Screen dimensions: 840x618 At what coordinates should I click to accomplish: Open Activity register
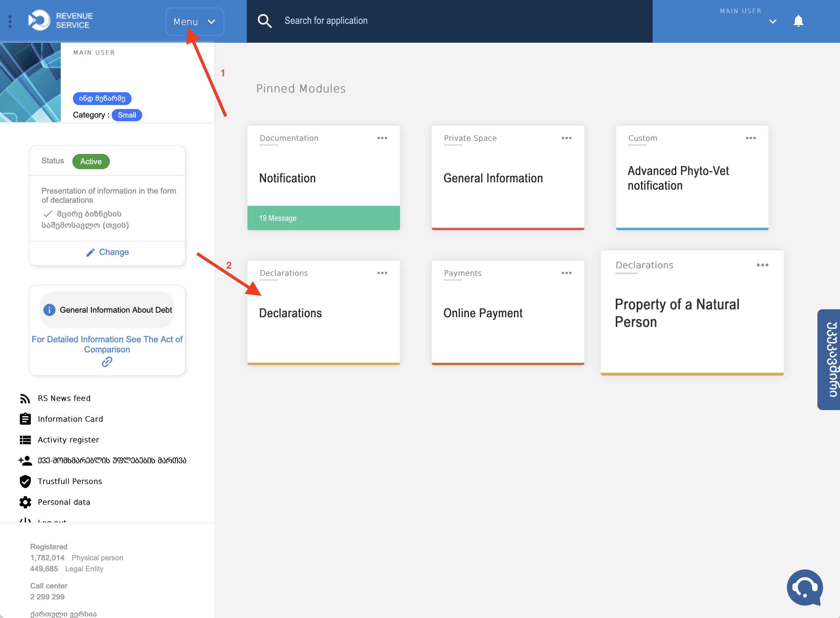click(68, 440)
